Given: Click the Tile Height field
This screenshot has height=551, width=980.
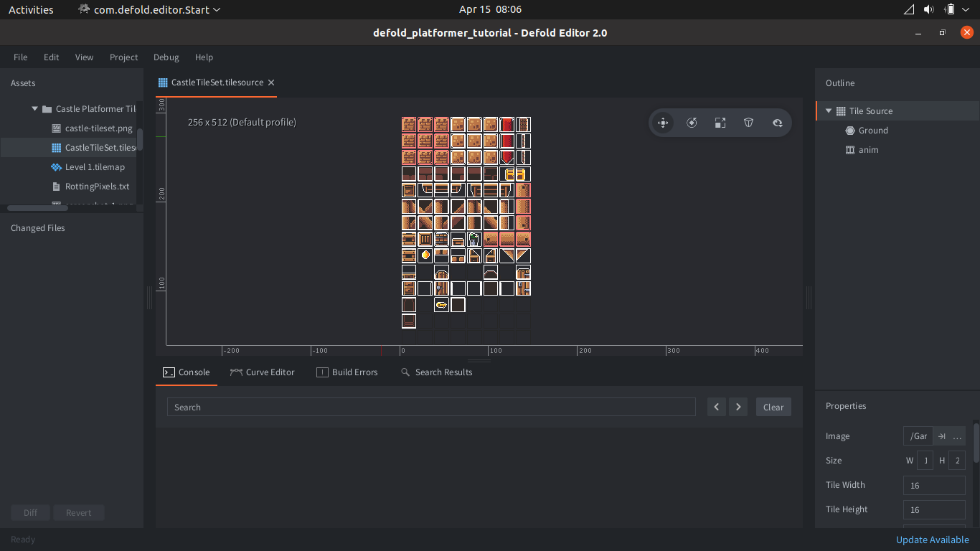Looking at the screenshot, I should (x=934, y=510).
